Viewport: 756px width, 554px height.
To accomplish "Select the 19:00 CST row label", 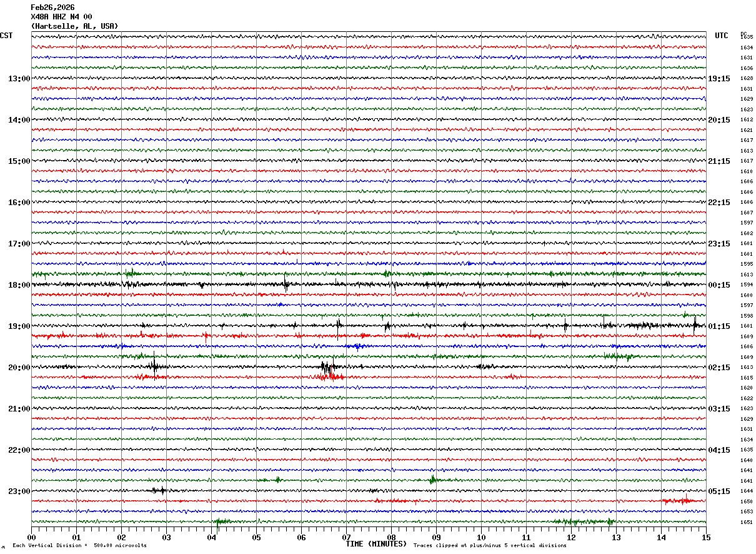I will coord(19,326).
